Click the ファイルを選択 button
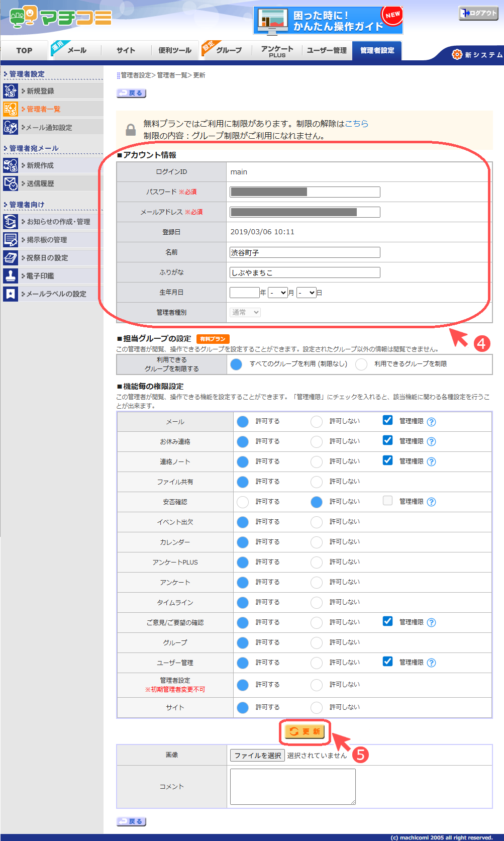Viewport: 504px width, 841px height. (x=257, y=755)
